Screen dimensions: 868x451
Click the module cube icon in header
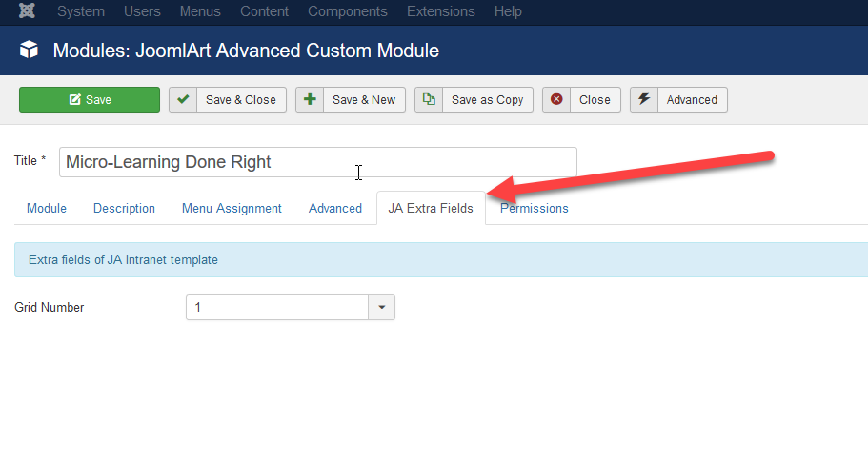pos(29,50)
